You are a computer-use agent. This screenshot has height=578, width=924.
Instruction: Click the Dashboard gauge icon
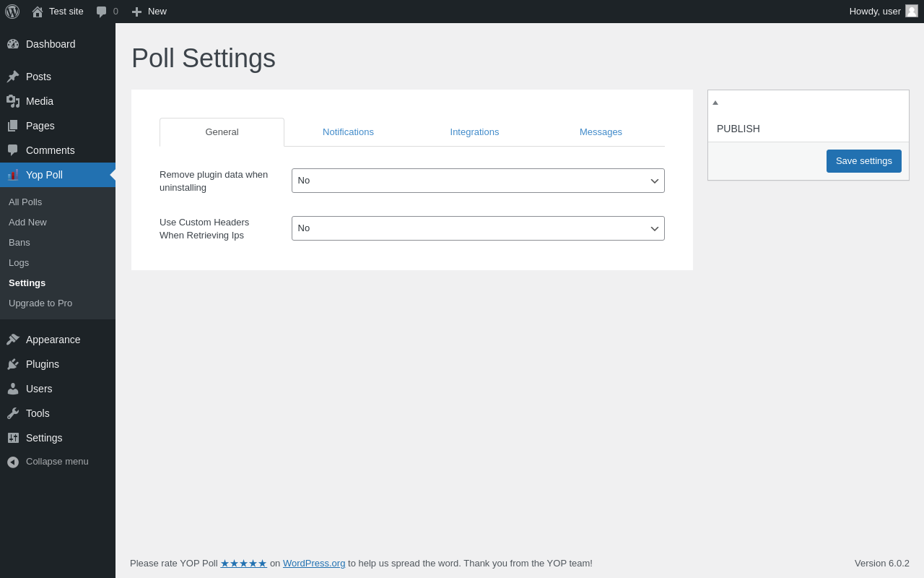[x=13, y=44]
